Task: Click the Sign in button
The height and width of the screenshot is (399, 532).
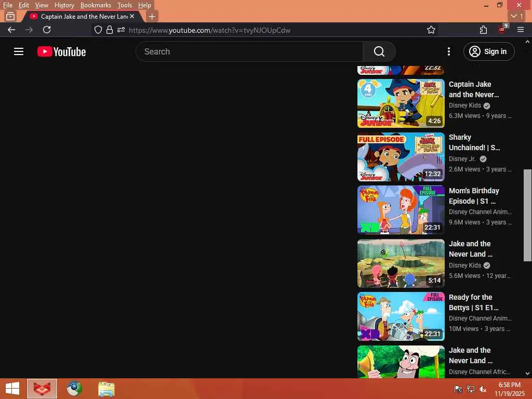Action: click(x=488, y=51)
